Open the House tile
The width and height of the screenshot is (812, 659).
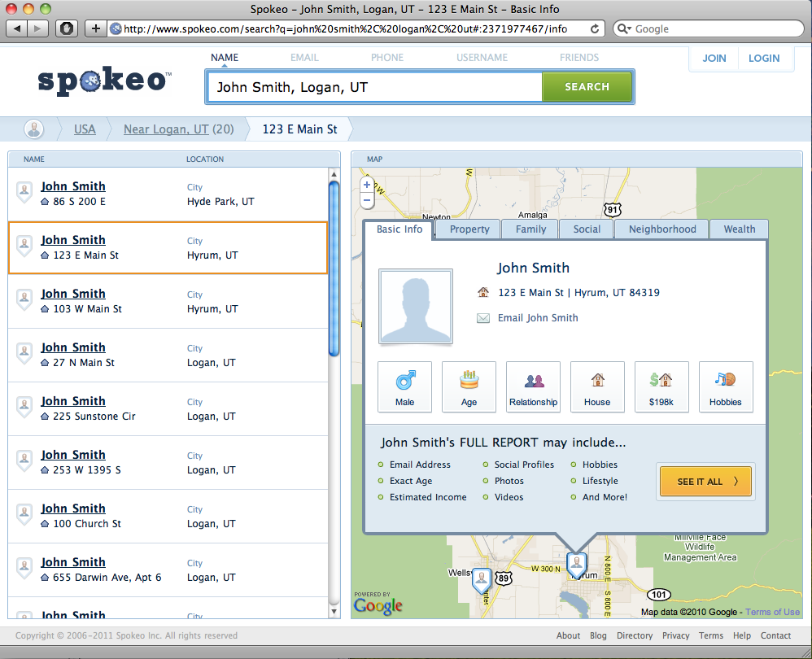coord(597,386)
